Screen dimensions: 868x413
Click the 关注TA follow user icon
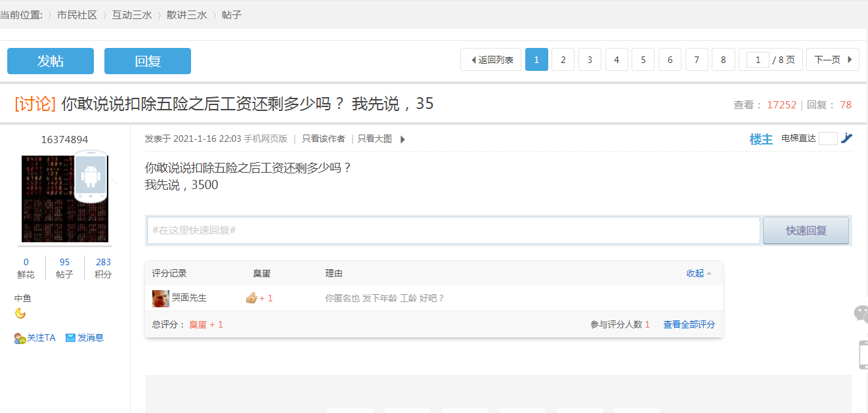pos(20,338)
